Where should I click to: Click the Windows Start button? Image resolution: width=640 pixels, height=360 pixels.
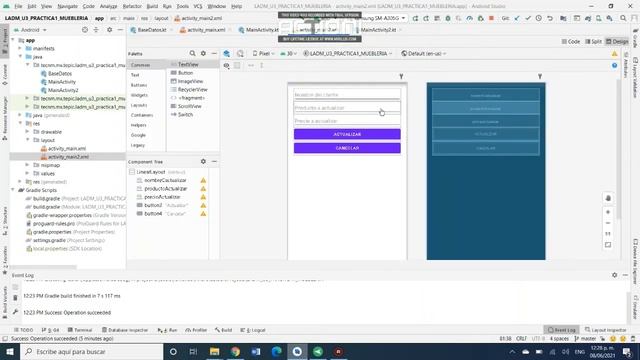pos(10,351)
